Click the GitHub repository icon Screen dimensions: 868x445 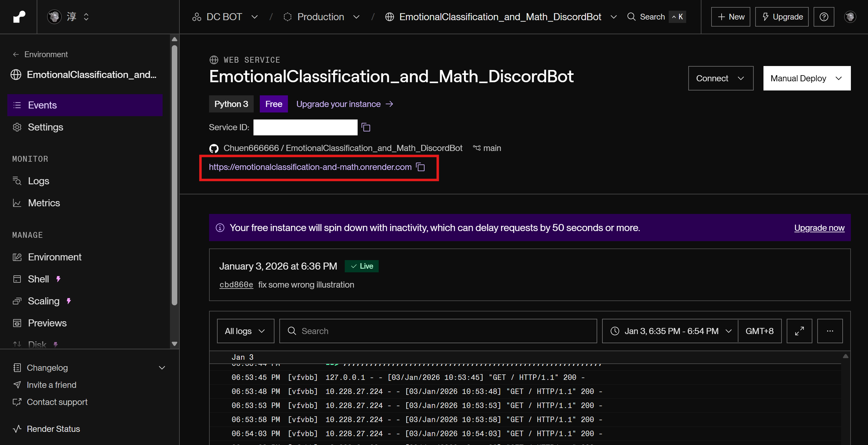214,148
